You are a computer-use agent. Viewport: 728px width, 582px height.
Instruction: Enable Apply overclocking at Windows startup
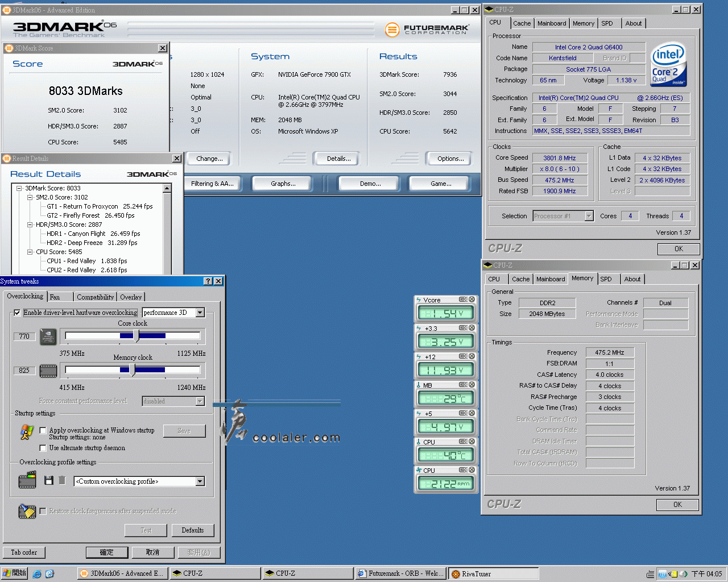(x=43, y=431)
